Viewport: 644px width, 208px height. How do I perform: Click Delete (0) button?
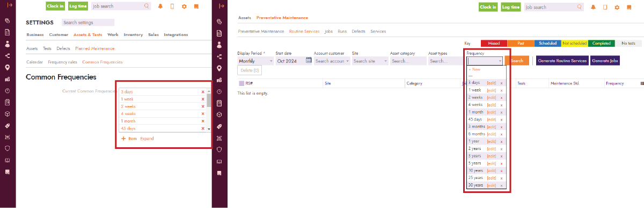[x=250, y=70]
